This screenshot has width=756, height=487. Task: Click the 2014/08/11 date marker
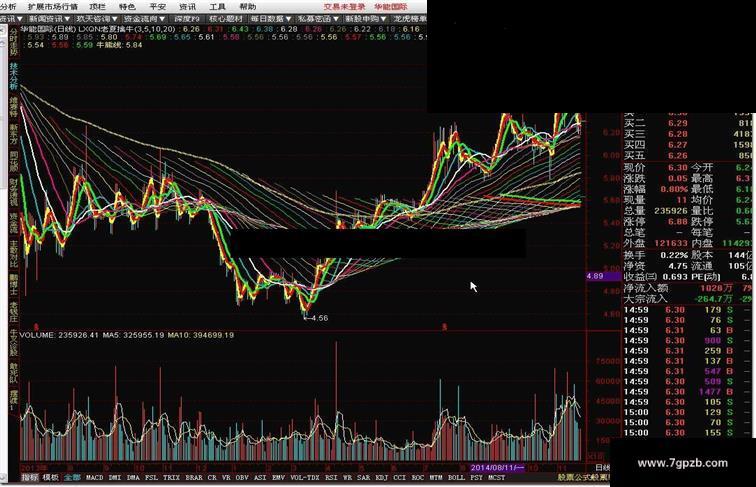[x=497, y=468]
